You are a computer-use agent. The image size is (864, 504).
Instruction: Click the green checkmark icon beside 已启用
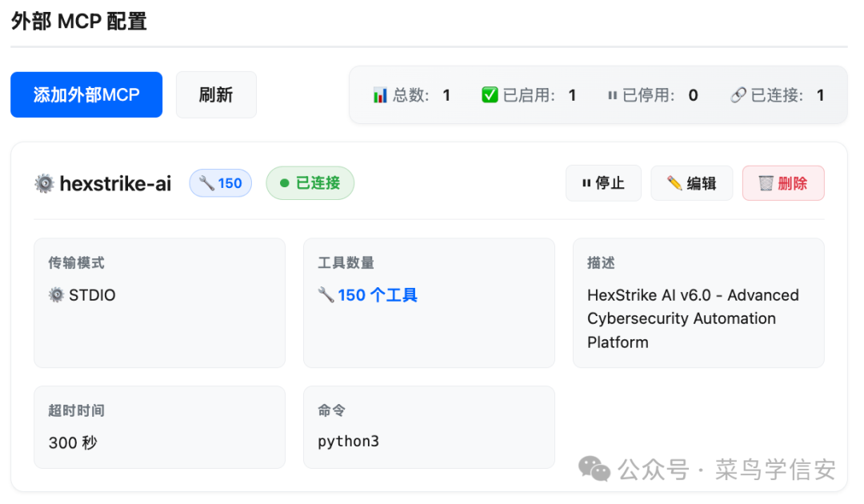pos(491,94)
